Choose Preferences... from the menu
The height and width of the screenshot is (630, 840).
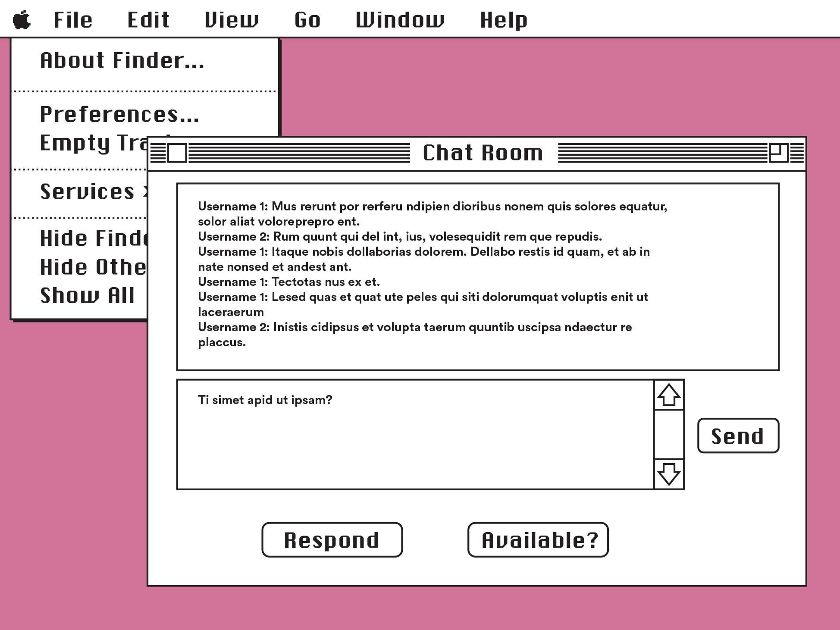point(119,114)
